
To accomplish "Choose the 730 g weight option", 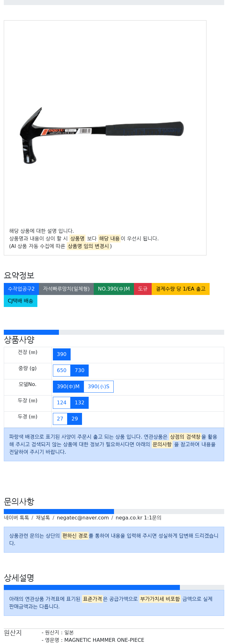I will 79,371.
